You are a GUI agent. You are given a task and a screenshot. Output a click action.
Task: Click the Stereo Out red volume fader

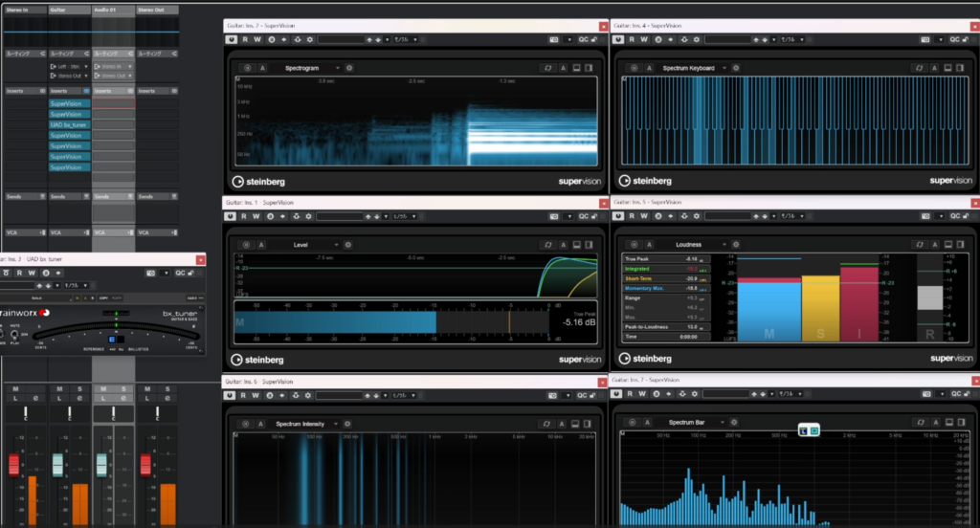click(145, 464)
